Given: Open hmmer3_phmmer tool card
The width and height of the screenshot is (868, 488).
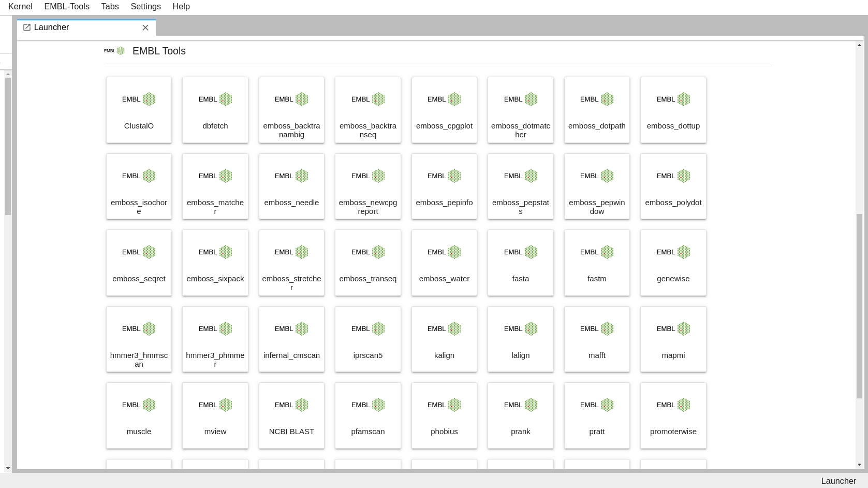Looking at the screenshot, I should [x=215, y=339].
